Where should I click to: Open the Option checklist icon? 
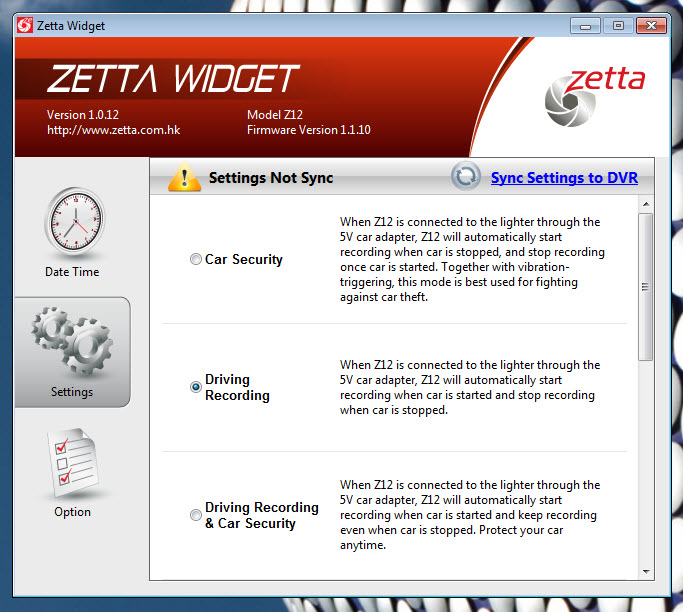[x=72, y=463]
